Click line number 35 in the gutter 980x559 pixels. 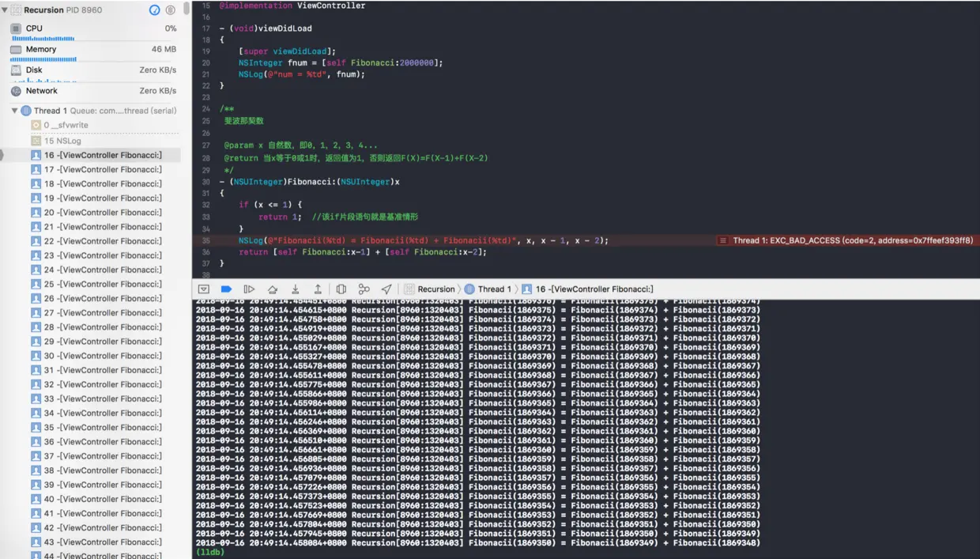pyautogui.click(x=206, y=240)
